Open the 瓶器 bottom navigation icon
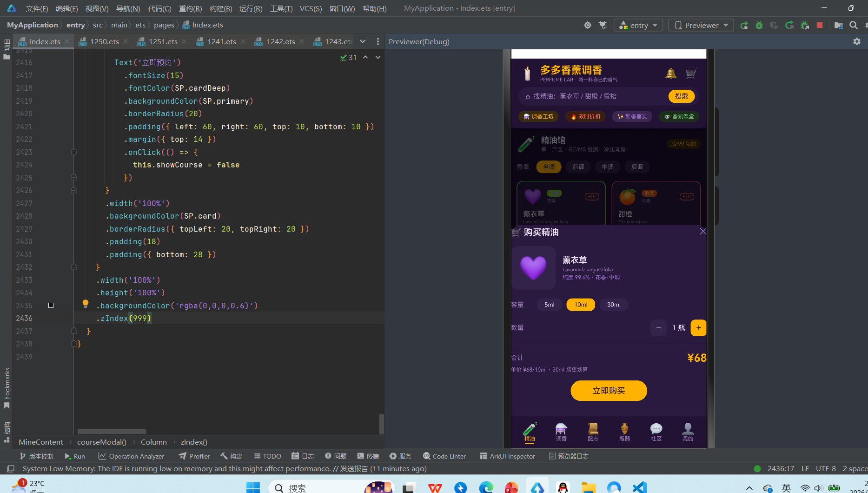 624,432
